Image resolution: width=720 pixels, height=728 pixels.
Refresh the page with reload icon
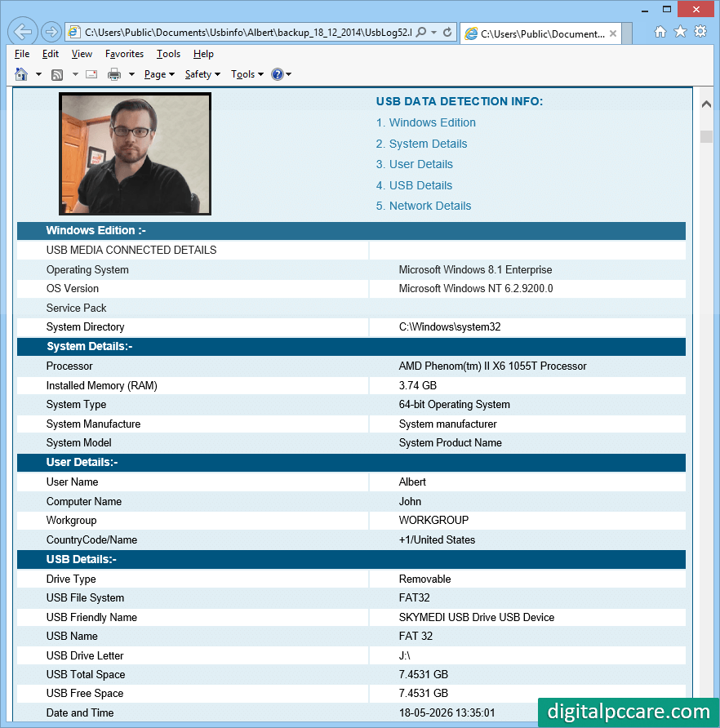tap(447, 32)
